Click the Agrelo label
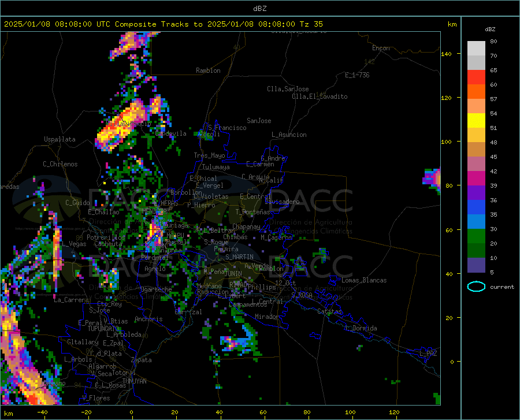520x420 pixels. [155, 269]
